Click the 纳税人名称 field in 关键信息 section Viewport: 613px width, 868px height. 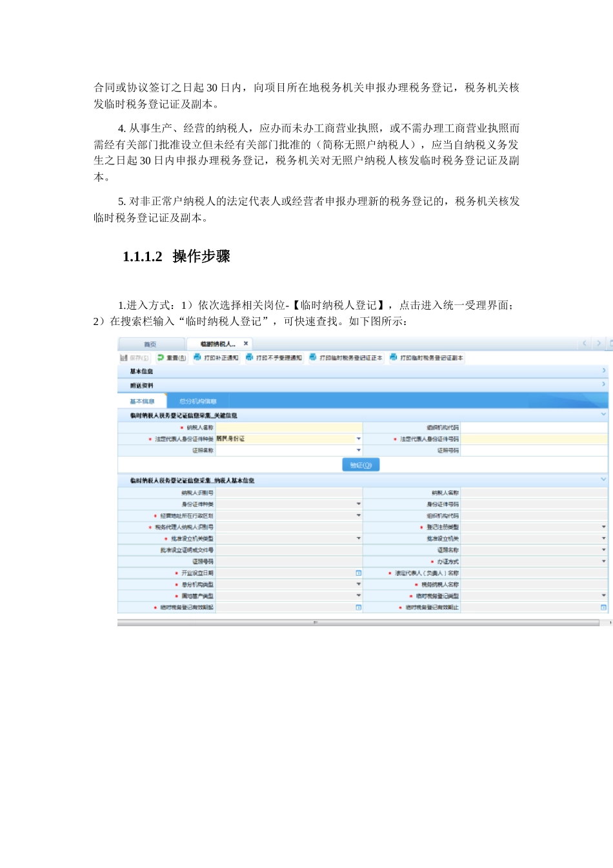click(288, 428)
